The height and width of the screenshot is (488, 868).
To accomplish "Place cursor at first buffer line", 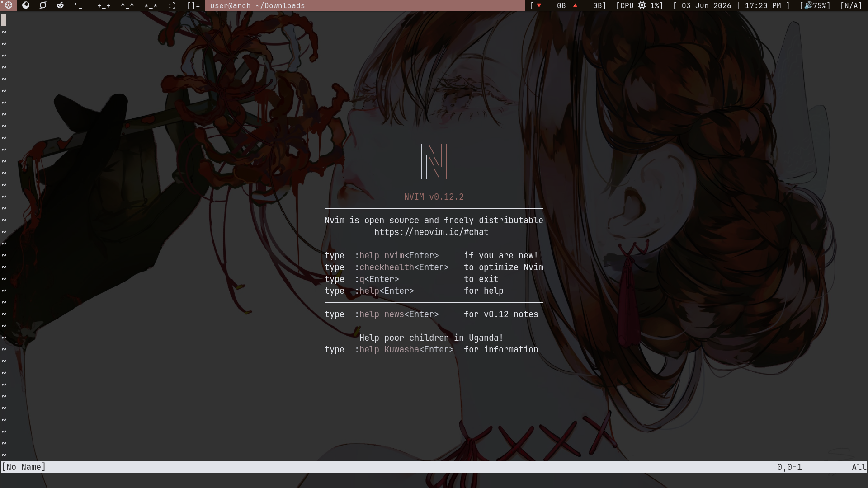I will coord(434,20).
